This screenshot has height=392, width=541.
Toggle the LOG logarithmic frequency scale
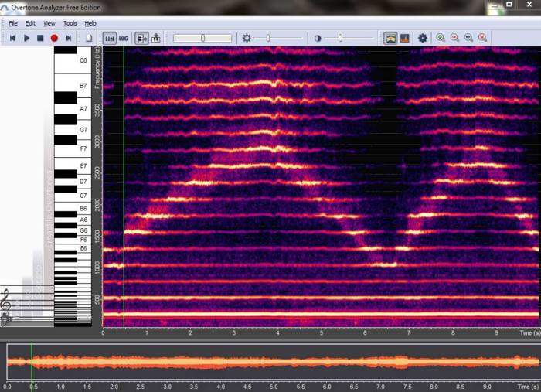pyautogui.click(x=124, y=38)
